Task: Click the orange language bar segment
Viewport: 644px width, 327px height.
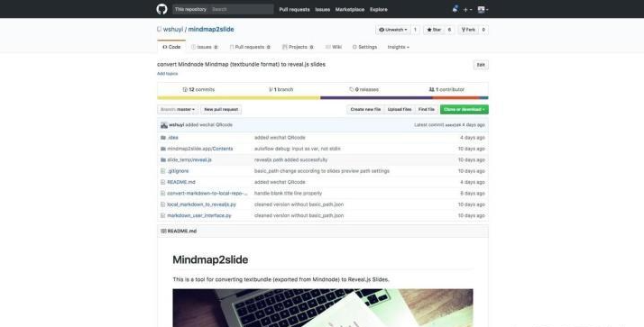Action: click(455, 98)
